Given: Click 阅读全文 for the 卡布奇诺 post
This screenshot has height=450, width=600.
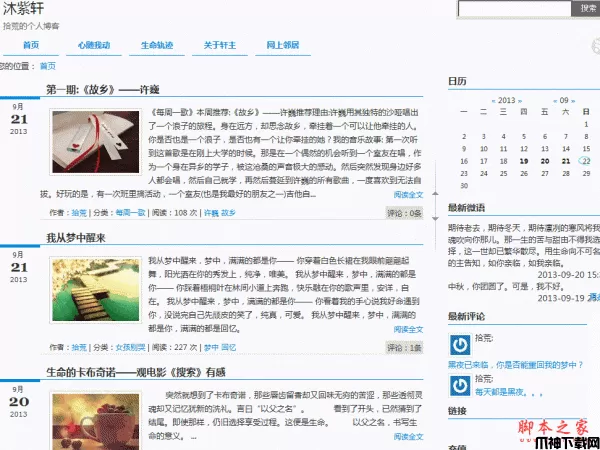Looking at the screenshot, I should click(408, 437).
